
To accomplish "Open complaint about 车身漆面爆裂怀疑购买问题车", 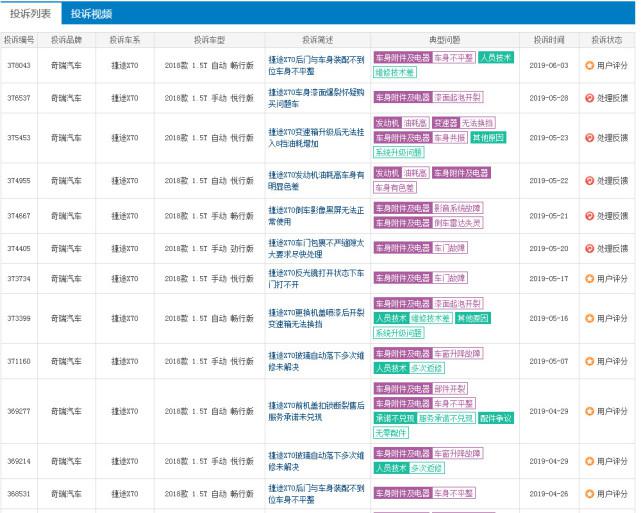I will (x=316, y=98).
